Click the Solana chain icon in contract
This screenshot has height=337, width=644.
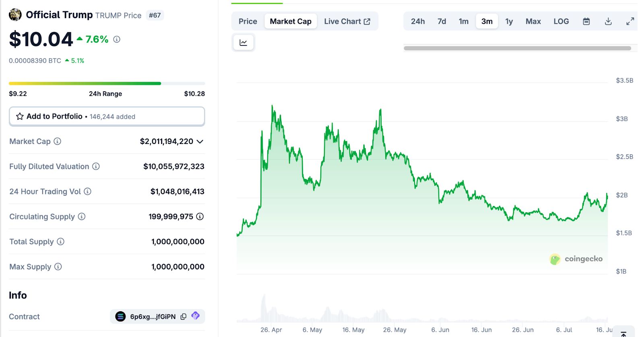coord(120,316)
